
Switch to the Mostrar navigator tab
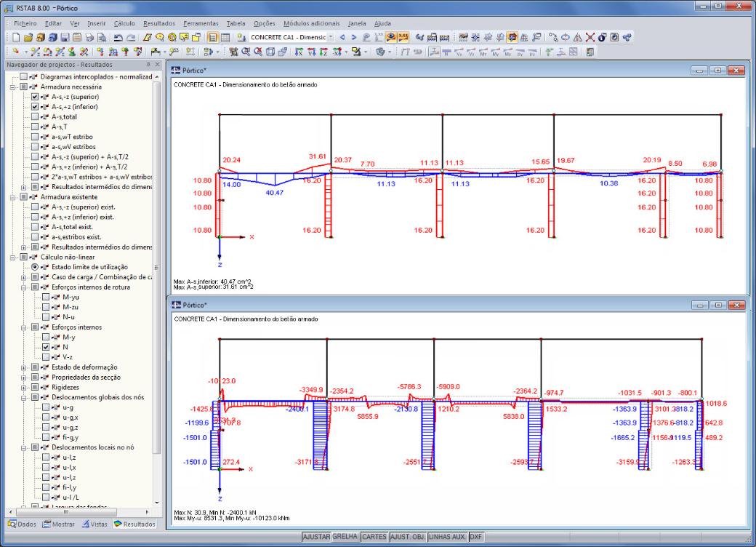pos(58,524)
